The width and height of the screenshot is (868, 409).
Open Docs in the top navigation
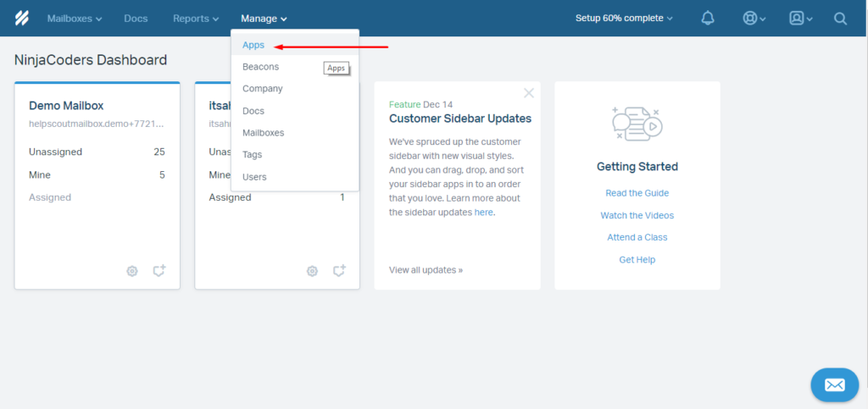click(136, 19)
